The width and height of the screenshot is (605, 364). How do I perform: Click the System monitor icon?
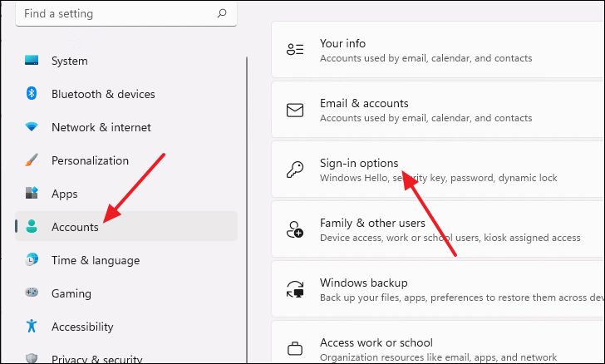click(32, 60)
